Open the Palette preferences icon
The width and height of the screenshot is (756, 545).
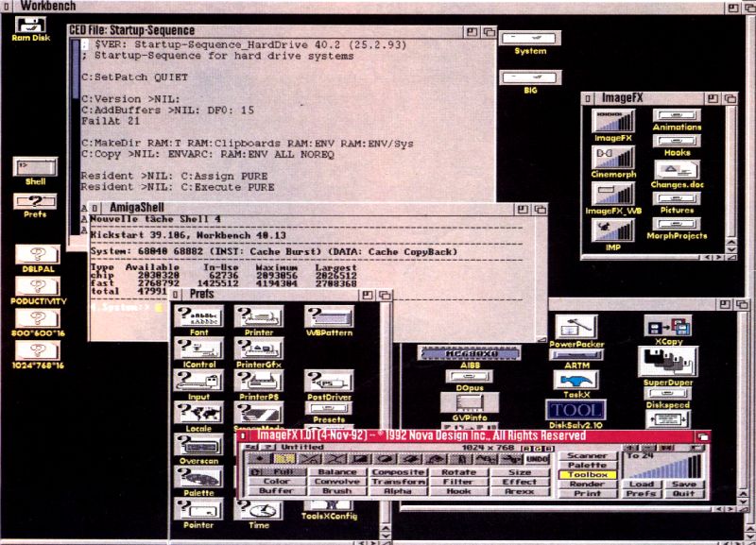198,477
